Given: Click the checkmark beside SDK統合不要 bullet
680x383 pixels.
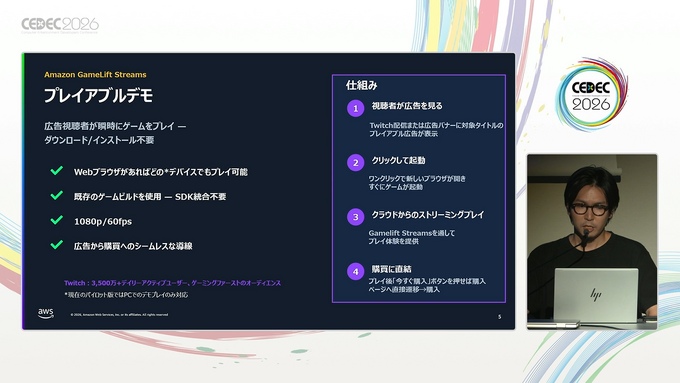Looking at the screenshot, I should 57,195.
